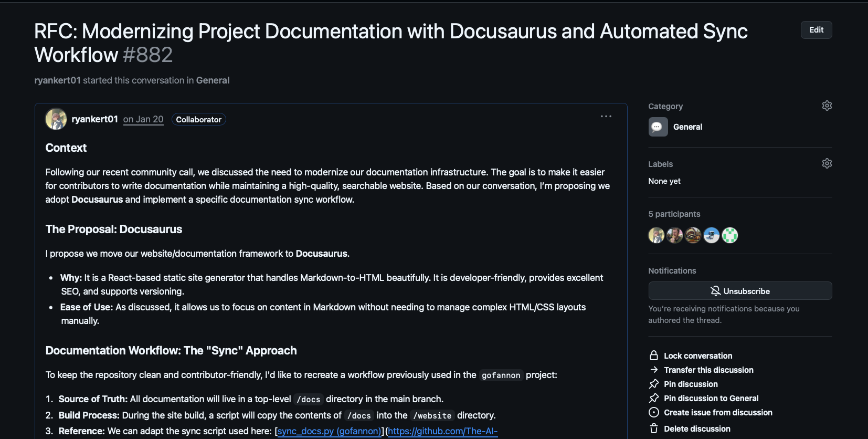Open the post options ellipsis menu
This screenshot has width=868, height=439.
point(606,117)
